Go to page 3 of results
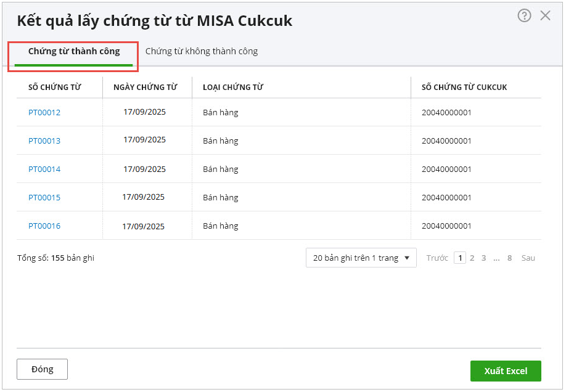The image size is (566, 392). tap(484, 258)
